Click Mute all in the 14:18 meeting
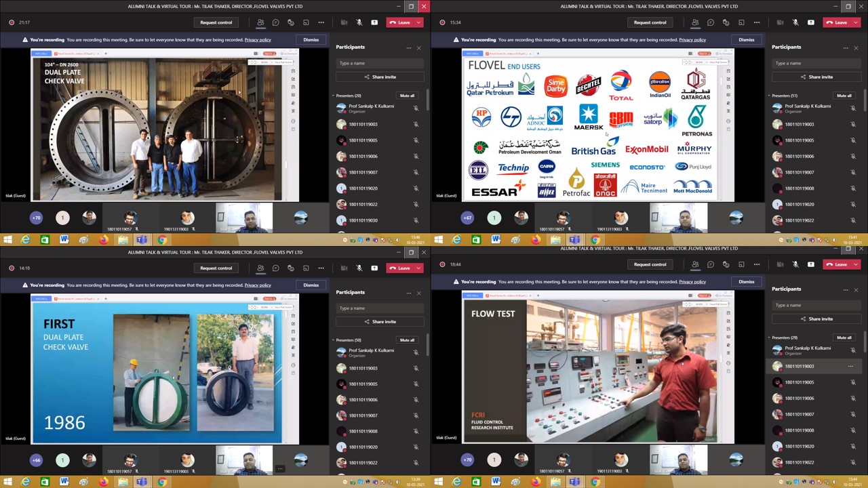Viewport: 868px width, 488px height. point(407,340)
